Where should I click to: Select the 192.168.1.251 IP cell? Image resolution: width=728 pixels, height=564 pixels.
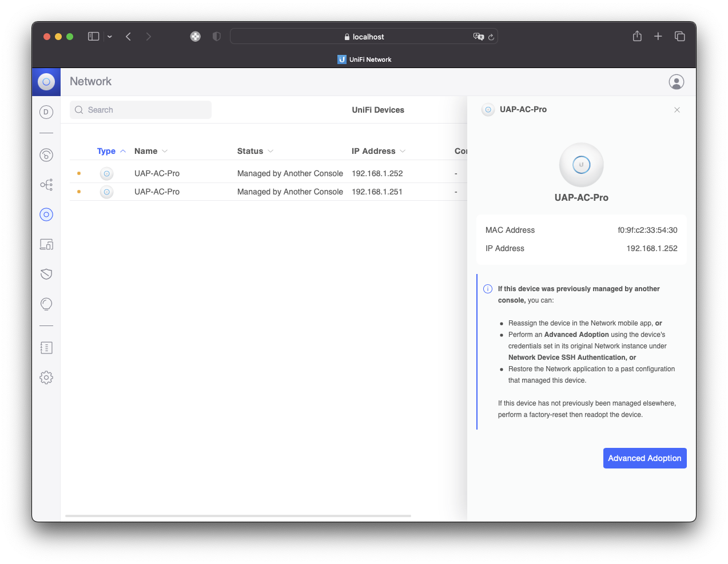[x=377, y=192]
